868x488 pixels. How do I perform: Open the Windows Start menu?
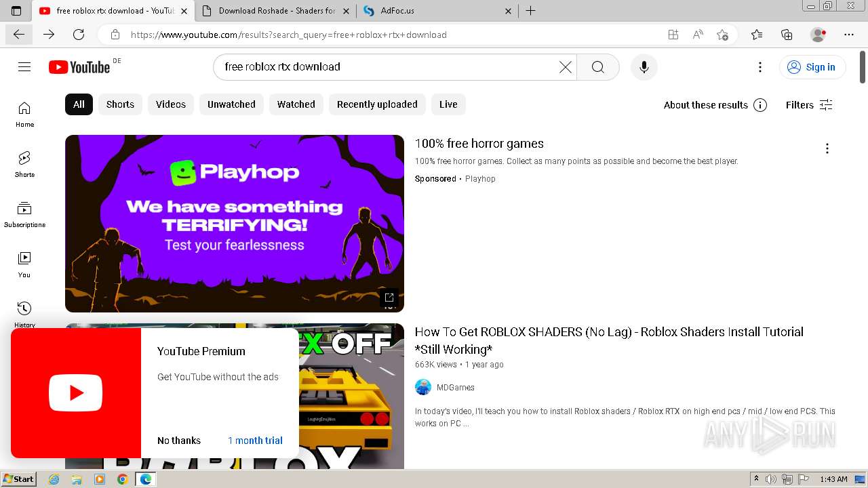[x=18, y=479]
